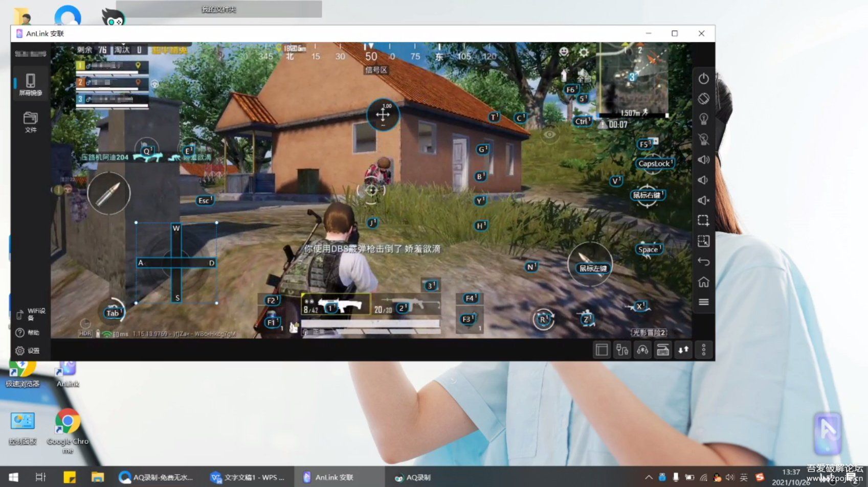Rotate the phone screen using rotate icon
The width and height of the screenshot is (868, 487).
pyautogui.click(x=703, y=99)
